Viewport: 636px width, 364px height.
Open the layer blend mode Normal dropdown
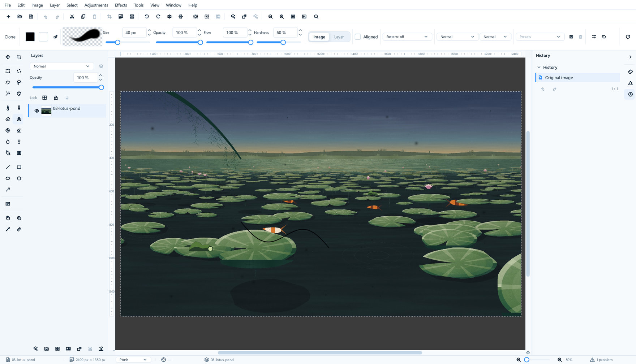click(x=61, y=66)
